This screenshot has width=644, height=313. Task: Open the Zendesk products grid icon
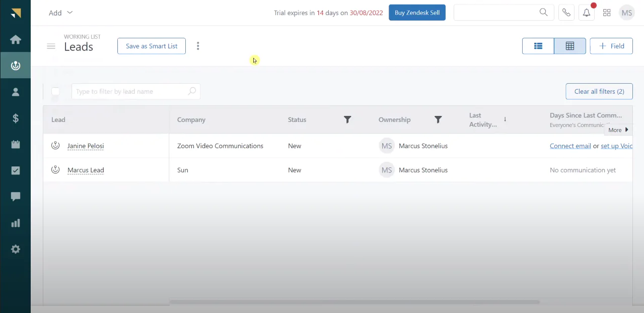pos(606,12)
